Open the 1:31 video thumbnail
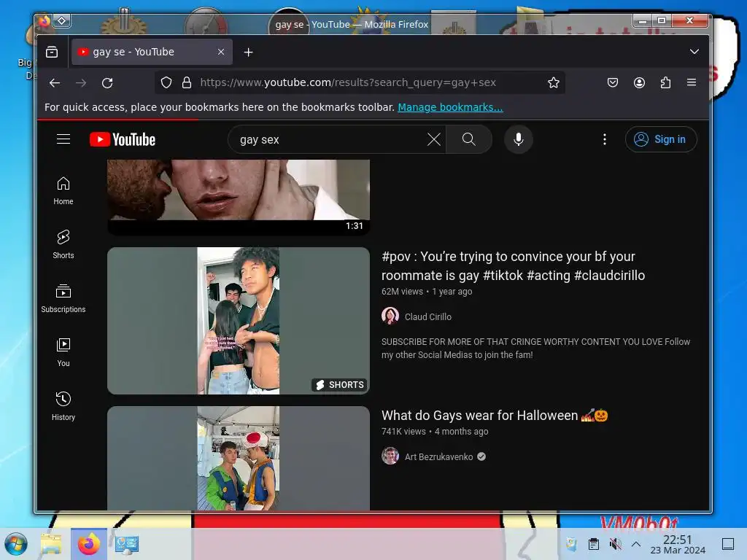 pos(239,197)
